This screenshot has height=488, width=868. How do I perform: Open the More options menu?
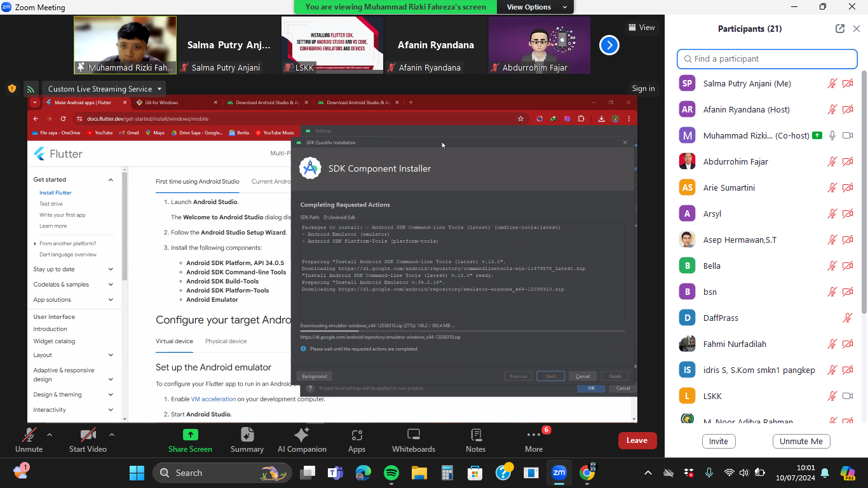coord(534,440)
